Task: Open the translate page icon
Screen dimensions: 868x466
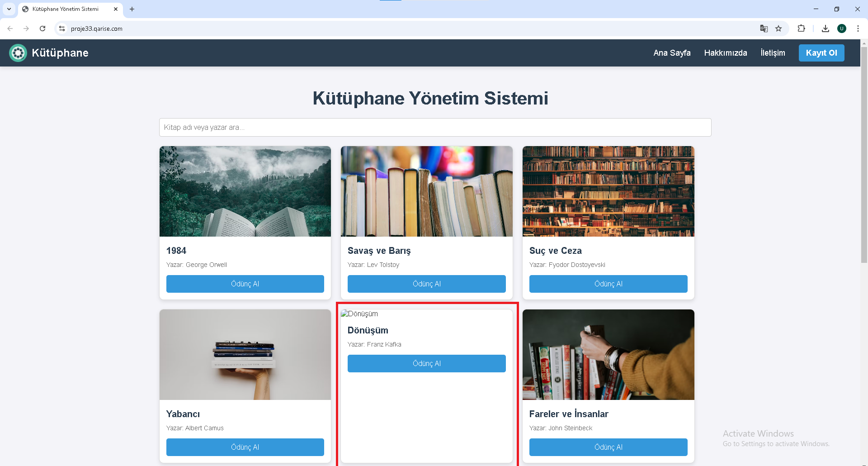Action: click(x=764, y=29)
